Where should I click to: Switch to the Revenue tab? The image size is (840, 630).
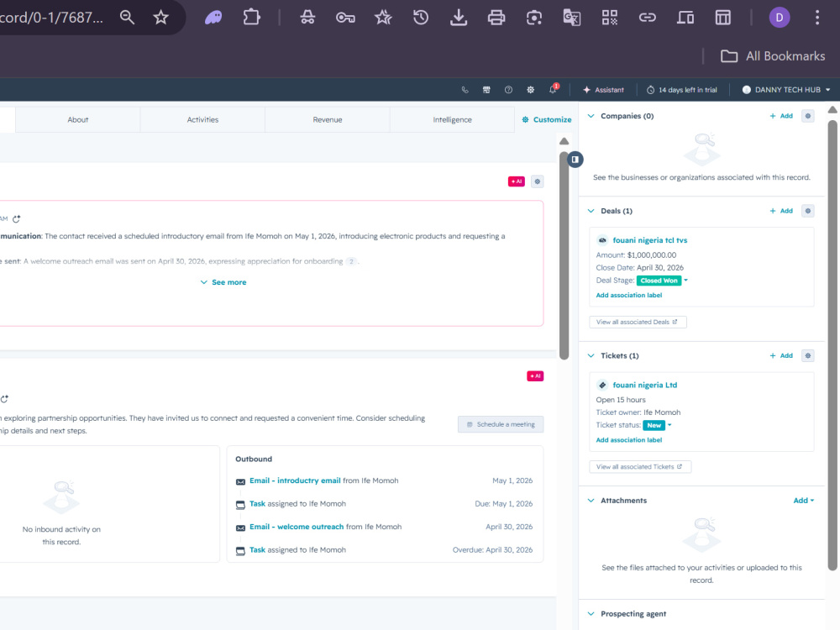coord(328,119)
